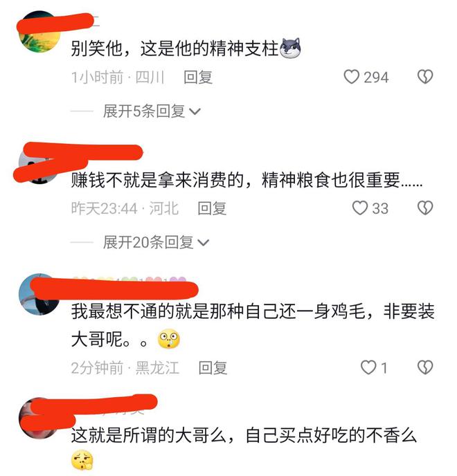Dislike the 四川 comment via broken heart
The image size is (457, 476).
click(424, 77)
